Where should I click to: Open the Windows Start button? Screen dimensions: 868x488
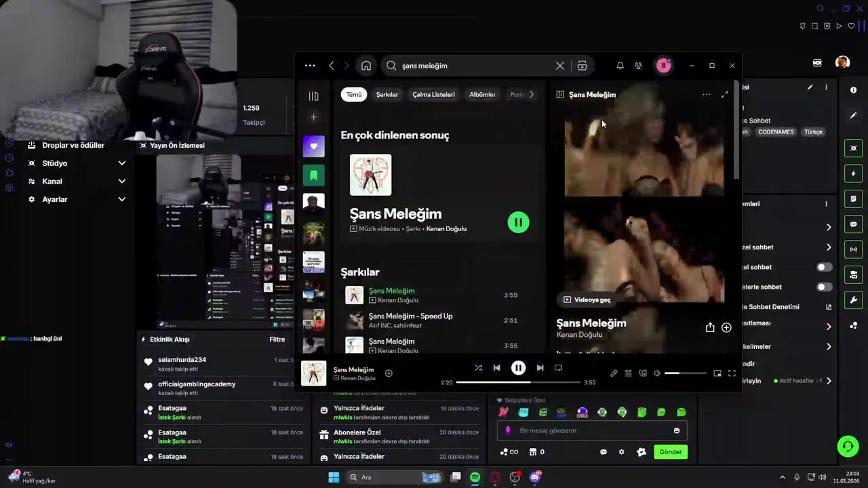(334, 477)
